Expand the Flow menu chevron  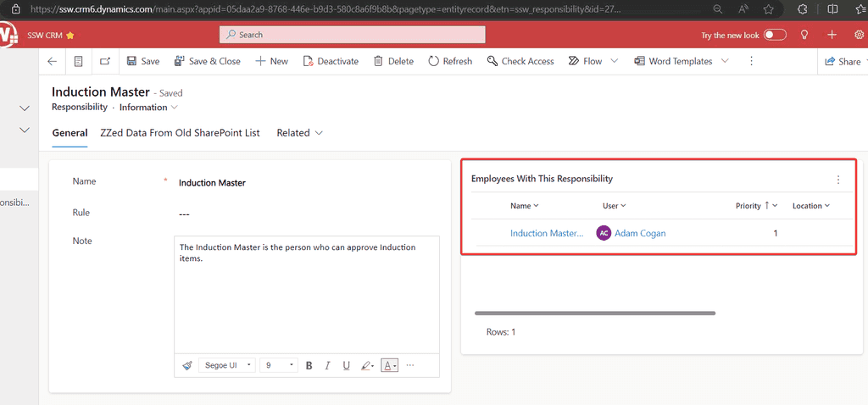point(615,61)
